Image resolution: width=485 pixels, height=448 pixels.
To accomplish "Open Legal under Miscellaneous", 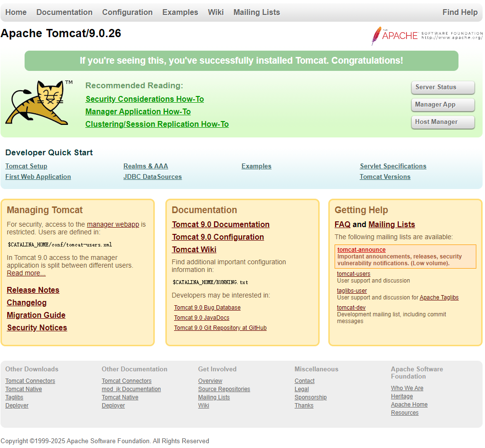I will point(302,389).
